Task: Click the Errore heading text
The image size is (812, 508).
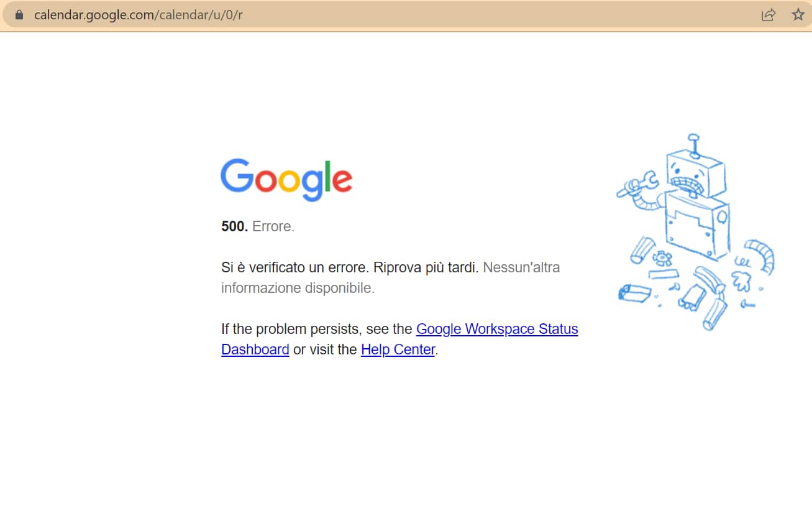Action: click(x=272, y=226)
